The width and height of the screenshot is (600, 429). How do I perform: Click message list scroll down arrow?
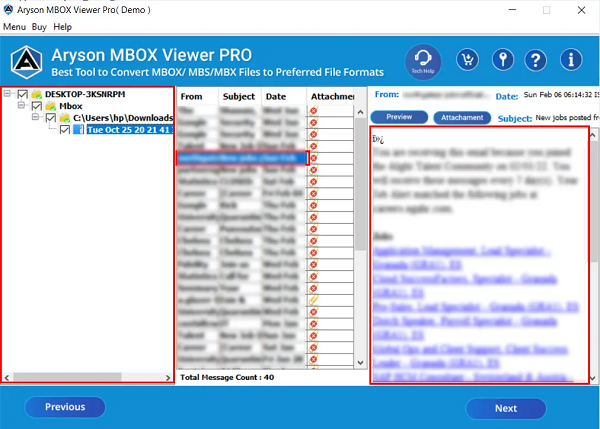pyautogui.click(x=360, y=362)
